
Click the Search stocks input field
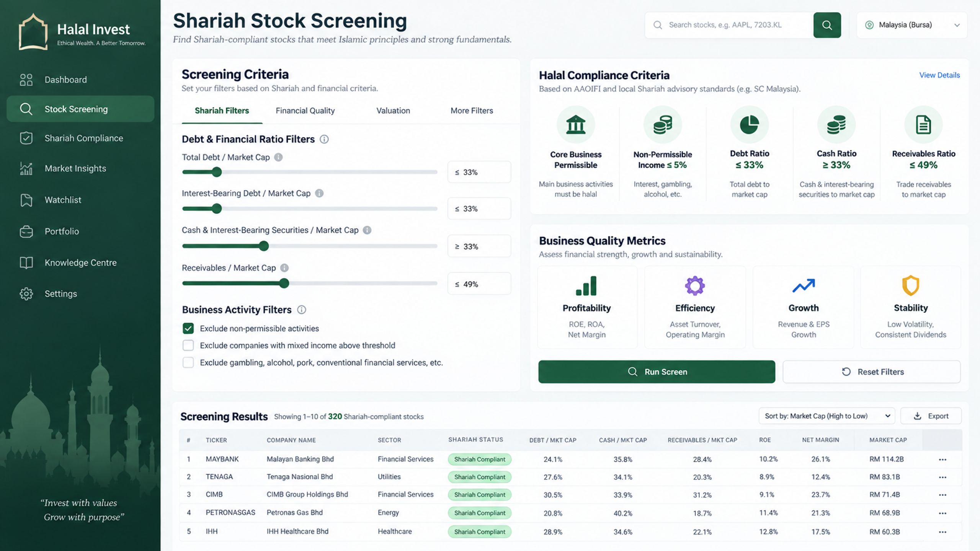(729, 25)
